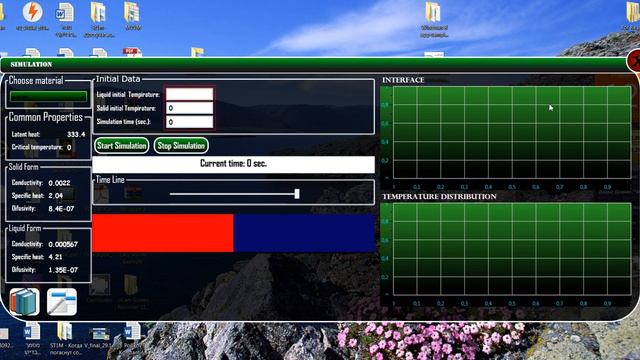Image resolution: width=640 pixels, height=360 pixels.
Task: Select the Latent heat value 333.4
Action: 76,134
